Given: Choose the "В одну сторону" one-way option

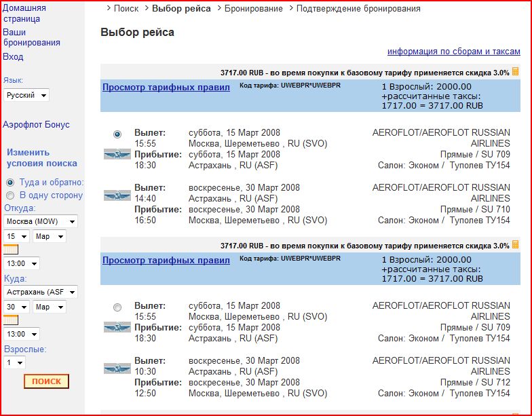Looking at the screenshot, I should coord(9,195).
